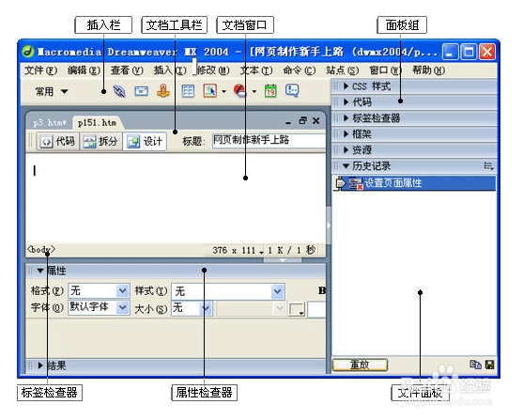
Task: Expand the 结果 panel
Action: point(40,366)
